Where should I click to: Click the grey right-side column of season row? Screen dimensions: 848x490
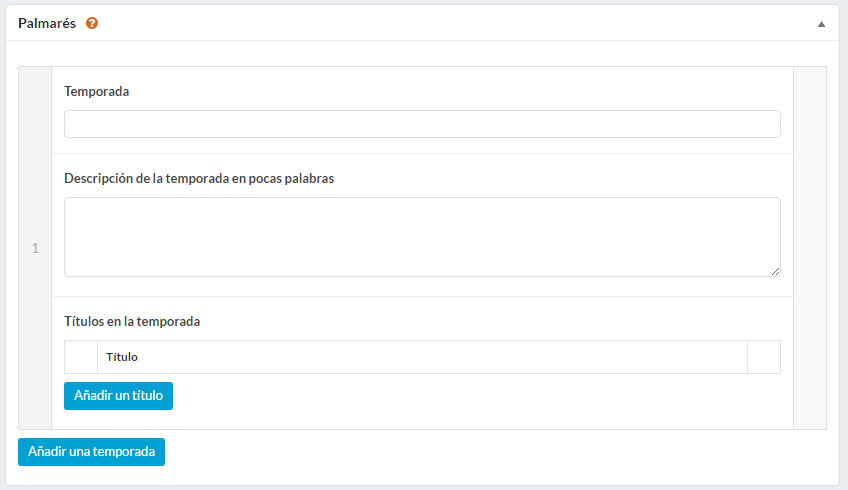coord(810,248)
